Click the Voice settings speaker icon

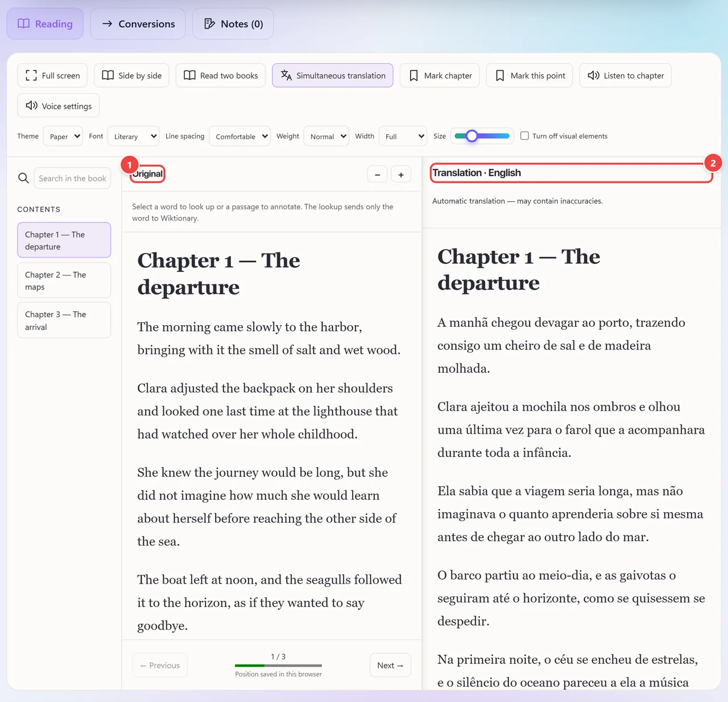[x=31, y=106]
